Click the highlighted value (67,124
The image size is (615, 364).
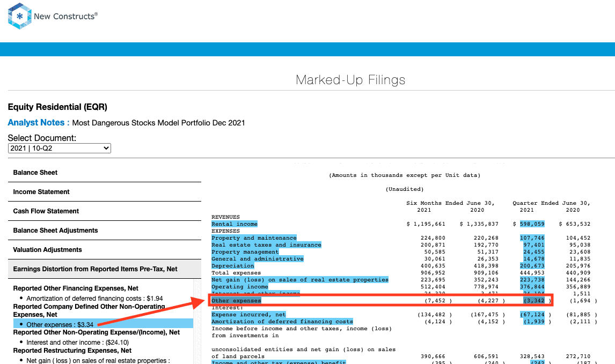click(532, 315)
